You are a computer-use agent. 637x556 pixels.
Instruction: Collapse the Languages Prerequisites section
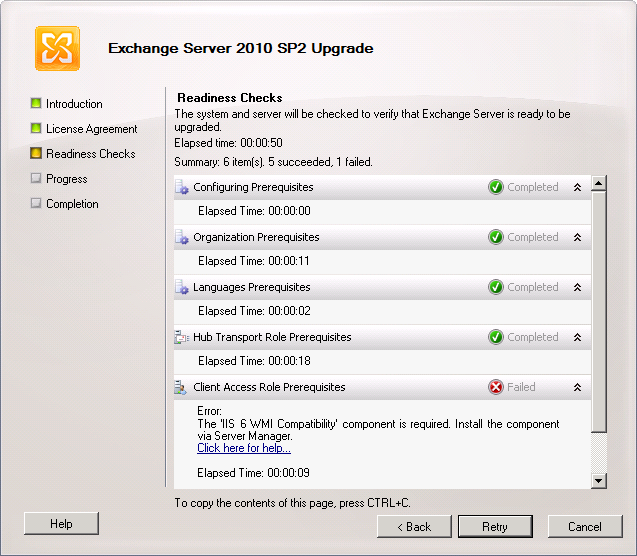point(577,287)
